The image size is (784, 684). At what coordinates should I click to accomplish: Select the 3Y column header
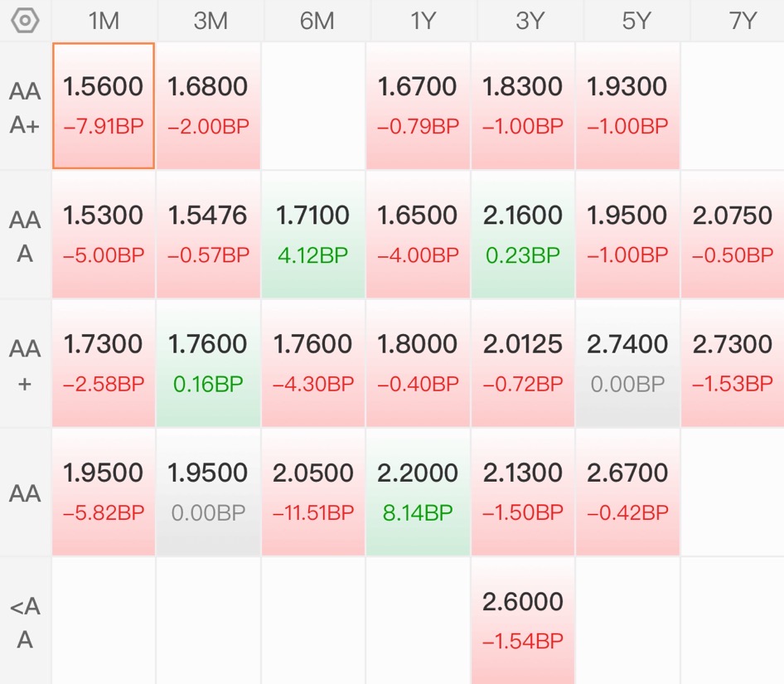click(x=530, y=21)
